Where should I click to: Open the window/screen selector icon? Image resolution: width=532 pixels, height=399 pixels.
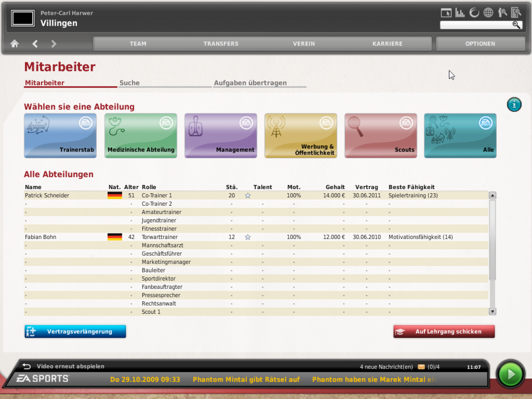point(446,13)
